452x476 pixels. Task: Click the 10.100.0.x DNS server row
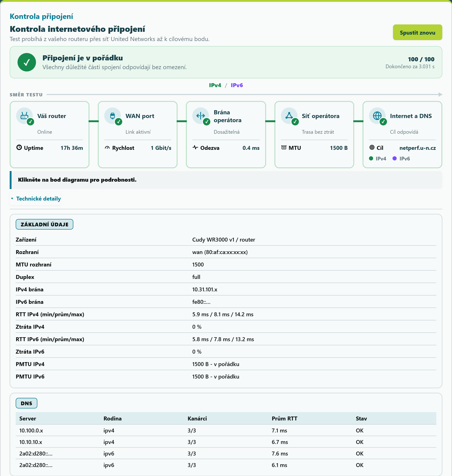[226, 431]
